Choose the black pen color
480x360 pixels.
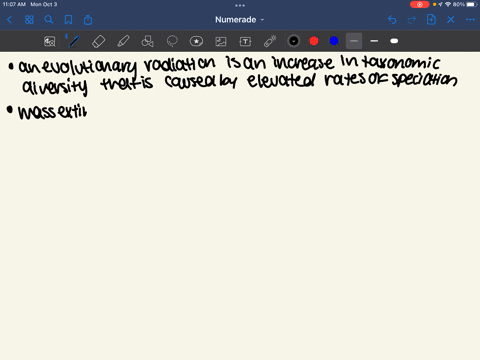[x=294, y=41]
